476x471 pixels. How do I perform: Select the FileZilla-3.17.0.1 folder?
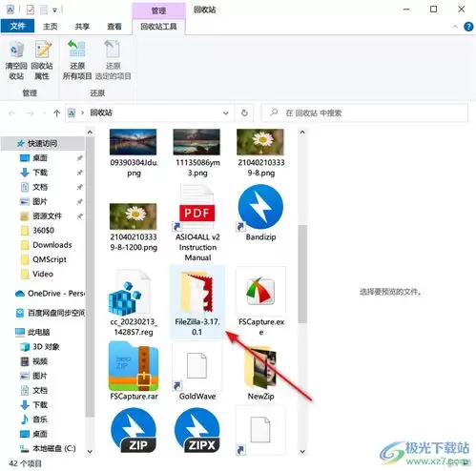[x=197, y=302]
